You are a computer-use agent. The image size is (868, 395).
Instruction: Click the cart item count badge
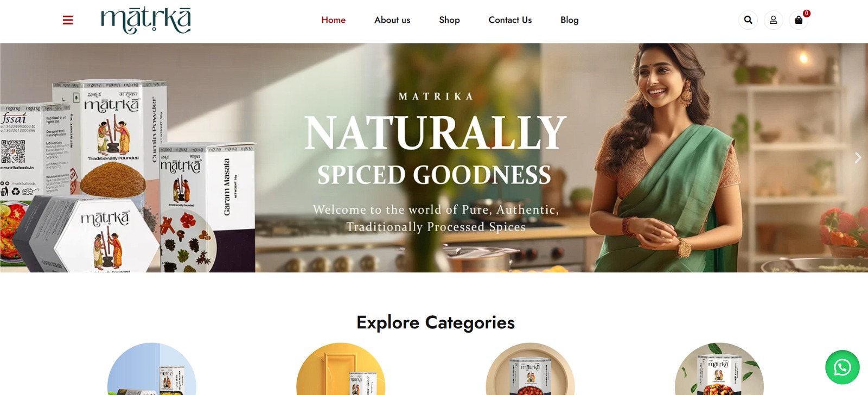(x=807, y=13)
